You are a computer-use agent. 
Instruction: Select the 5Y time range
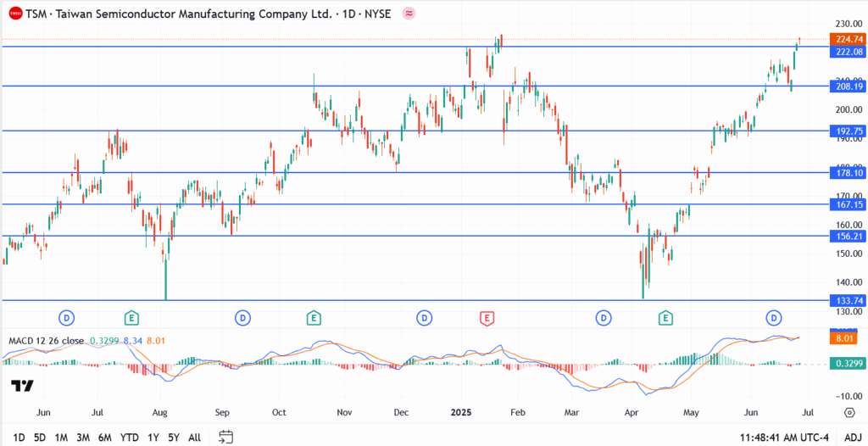pos(174,438)
